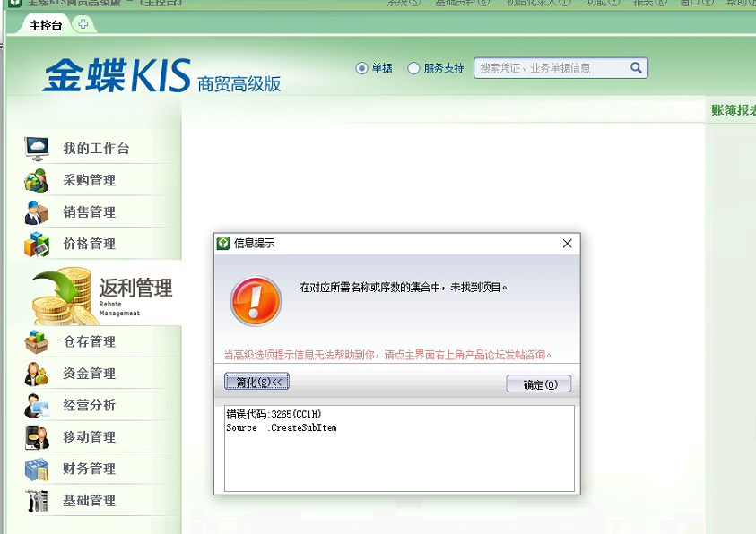Click the 基础管理 tools icon
The image size is (756, 534).
[x=37, y=501]
